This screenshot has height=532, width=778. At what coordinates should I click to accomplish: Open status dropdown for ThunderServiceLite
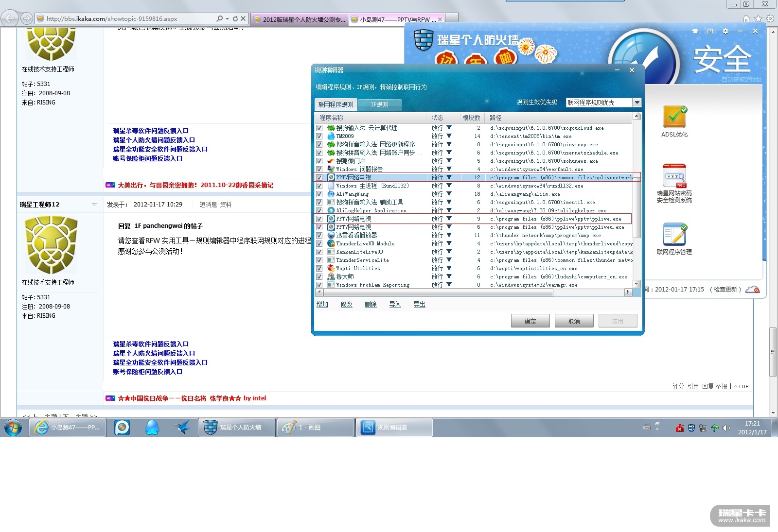coord(449,260)
